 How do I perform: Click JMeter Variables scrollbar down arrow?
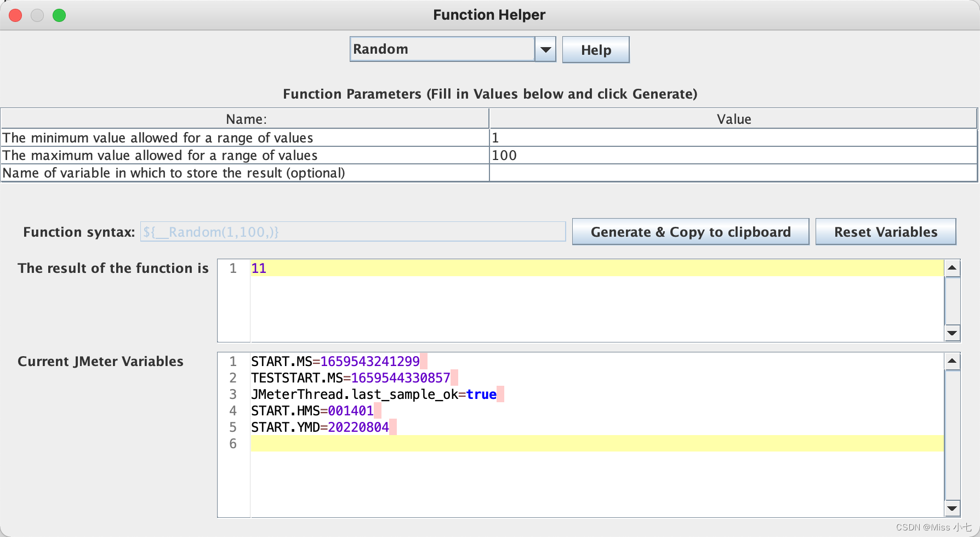click(953, 508)
